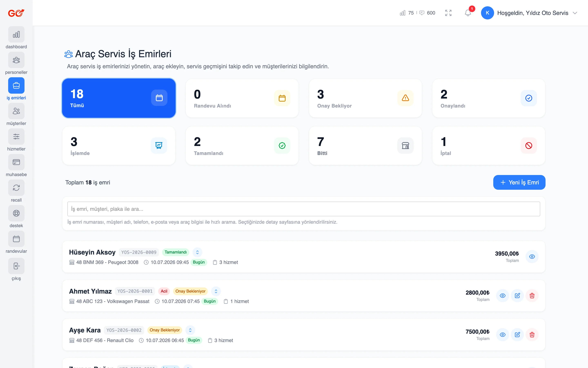Create new order with Yeni İş Emri
This screenshot has height=368, width=588.
pyautogui.click(x=519, y=182)
